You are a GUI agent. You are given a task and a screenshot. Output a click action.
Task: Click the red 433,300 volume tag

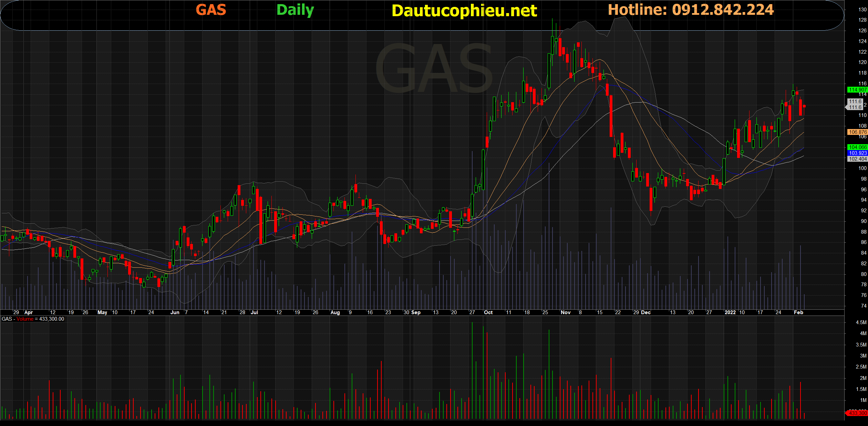[857, 413]
